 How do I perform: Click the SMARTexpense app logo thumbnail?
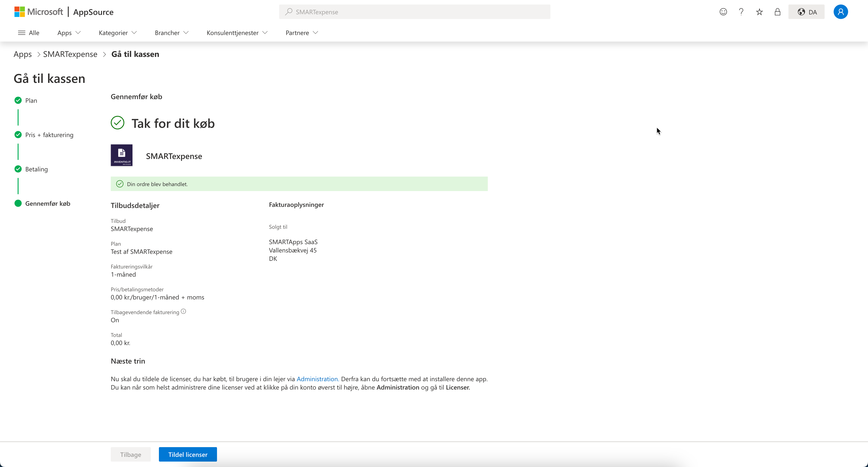point(122,155)
